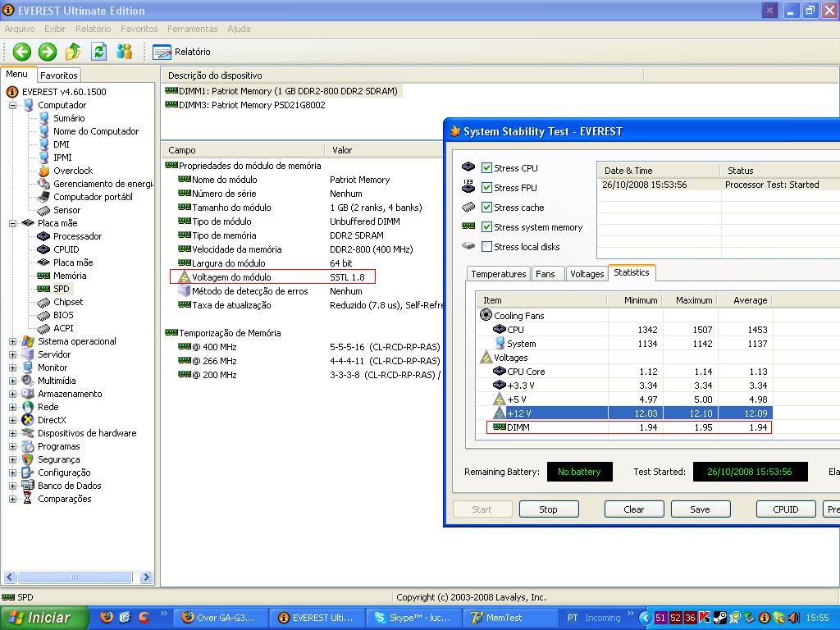Open the Sensor page

(x=66, y=210)
